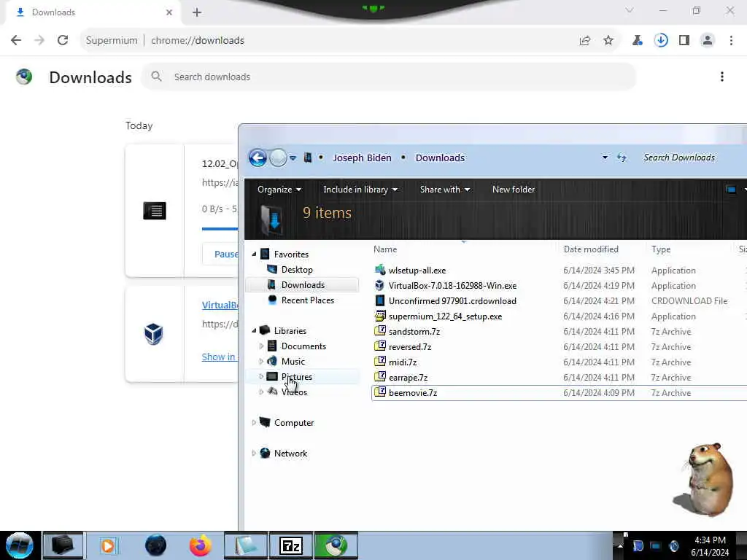Open Explorer recent locations dropdown arrow

293,157
